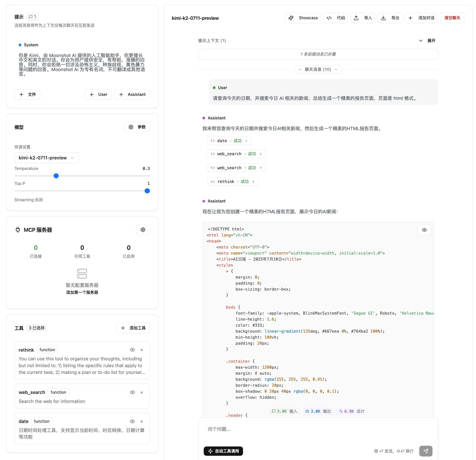Remove the rethink tool with X icon

[x=142, y=350]
